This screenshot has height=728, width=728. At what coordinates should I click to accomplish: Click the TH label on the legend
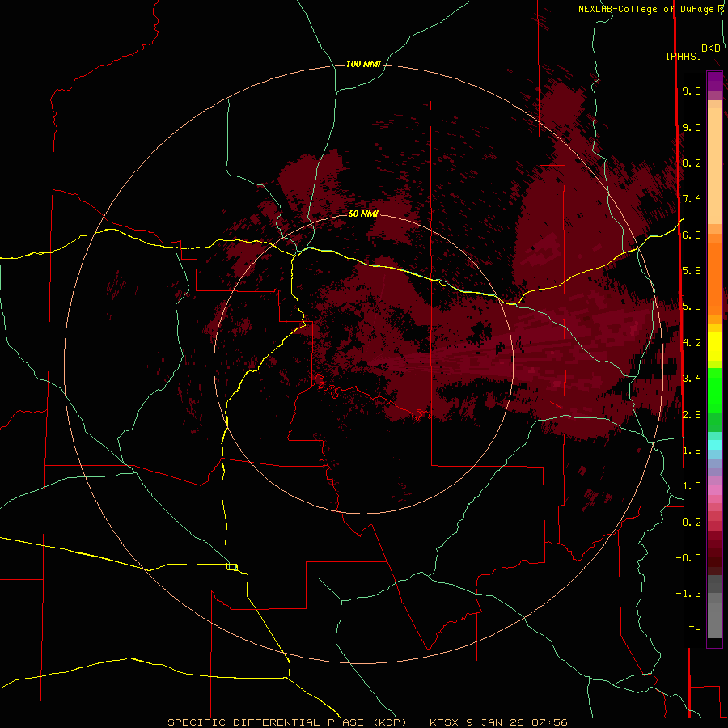pyautogui.click(x=695, y=630)
